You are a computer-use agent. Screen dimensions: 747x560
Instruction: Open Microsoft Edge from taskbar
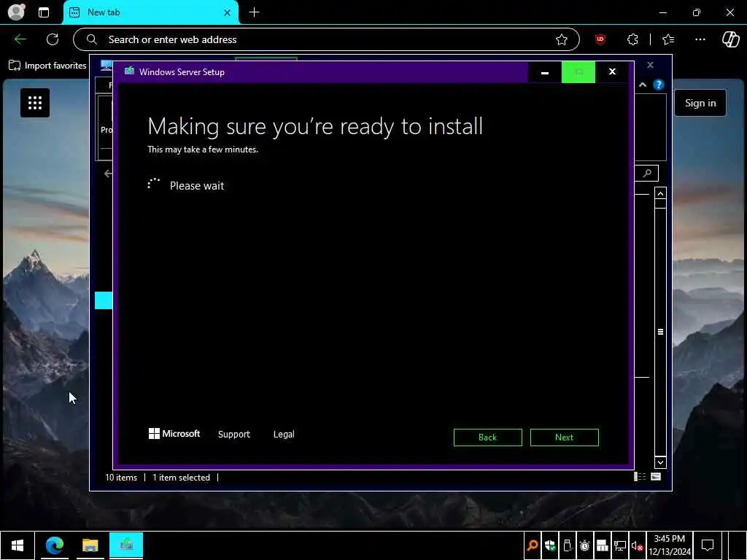pyautogui.click(x=55, y=545)
